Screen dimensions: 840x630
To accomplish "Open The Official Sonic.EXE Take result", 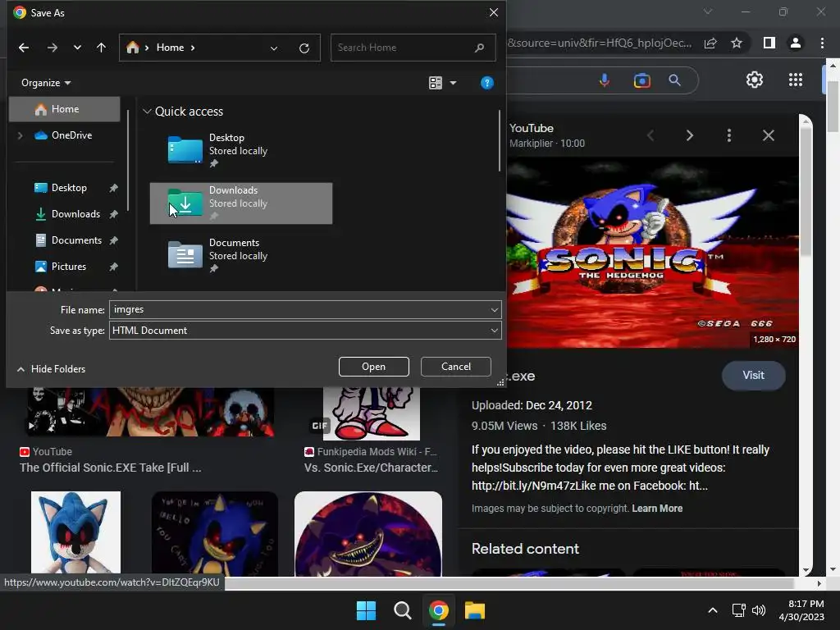I will pyautogui.click(x=111, y=468).
